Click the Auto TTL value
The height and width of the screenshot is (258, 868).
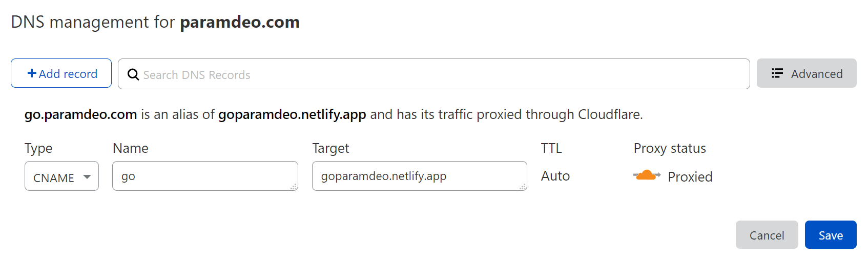coord(555,176)
